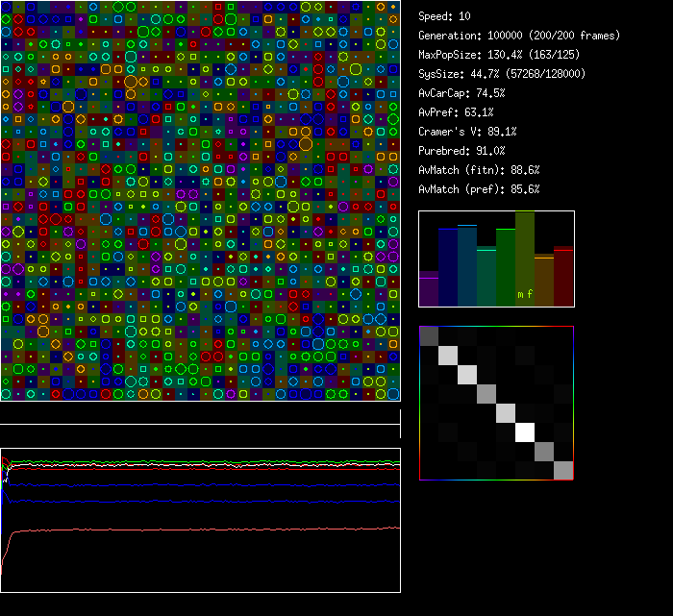The image size is (673, 616).
Task: Click the brightest white matrix cell
Action: tap(525, 432)
